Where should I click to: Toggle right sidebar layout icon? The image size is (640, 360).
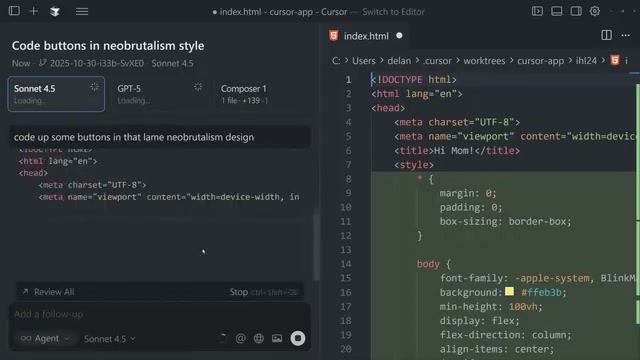coord(576,11)
